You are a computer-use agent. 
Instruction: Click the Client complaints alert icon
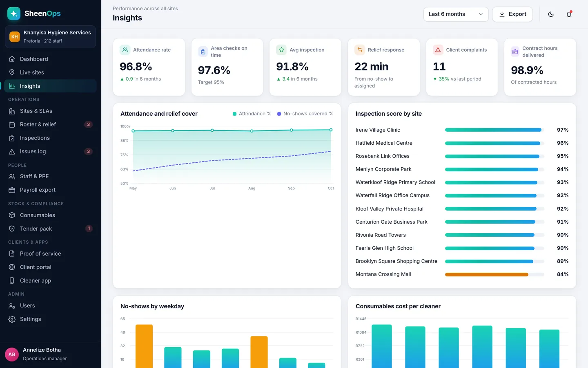pyautogui.click(x=438, y=50)
